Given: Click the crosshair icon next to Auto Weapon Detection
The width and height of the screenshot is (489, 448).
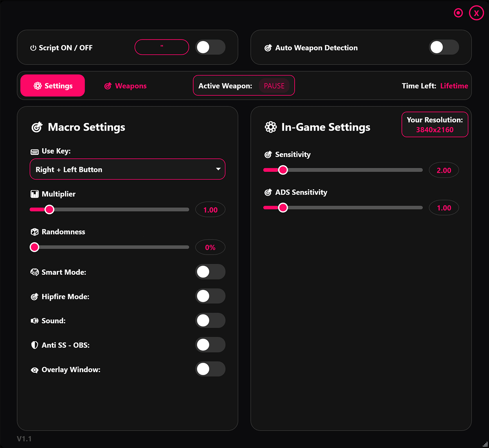Looking at the screenshot, I should 268,48.
